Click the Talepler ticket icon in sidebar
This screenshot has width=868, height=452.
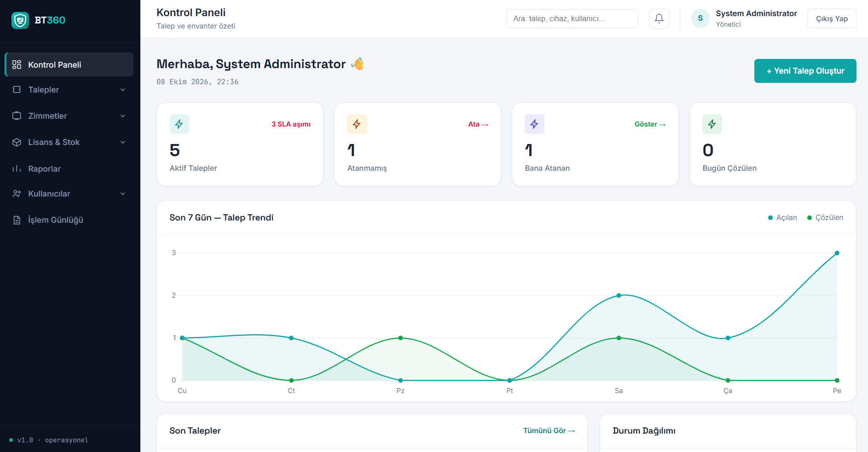pyautogui.click(x=17, y=90)
